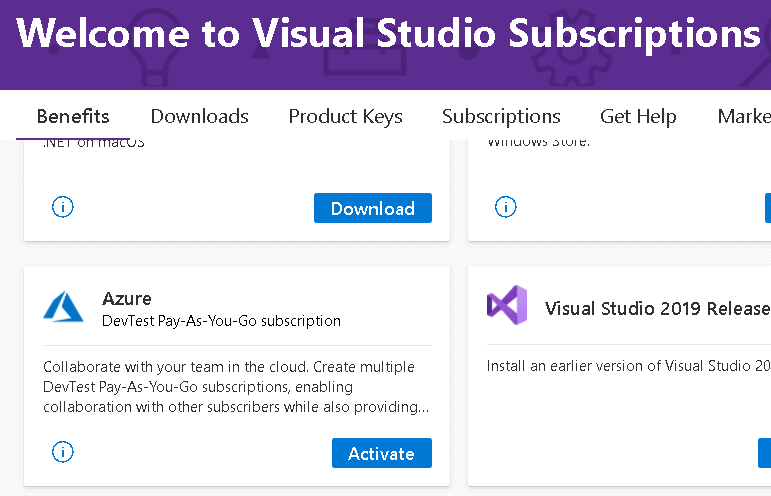Click the Azure logo icon
This screenshot has width=771, height=496.
pyautogui.click(x=63, y=306)
